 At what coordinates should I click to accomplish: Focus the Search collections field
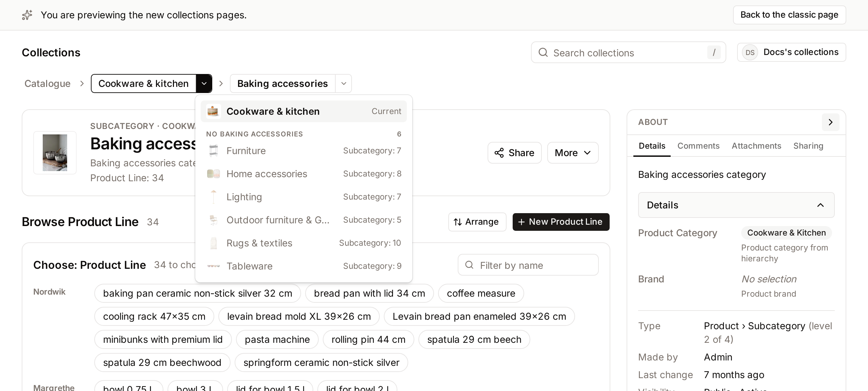pyautogui.click(x=628, y=53)
